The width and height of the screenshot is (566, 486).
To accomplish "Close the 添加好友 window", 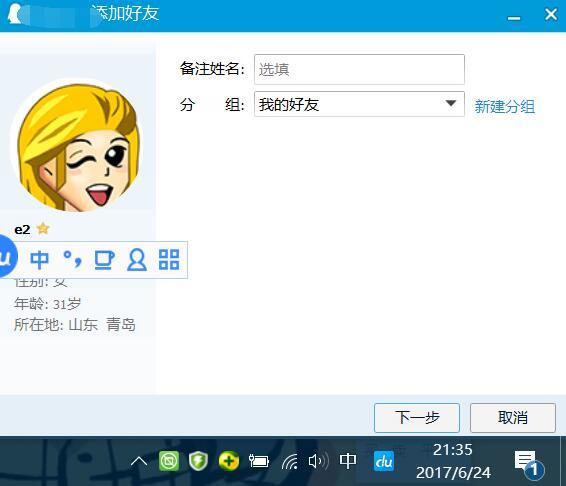I will [551, 14].
